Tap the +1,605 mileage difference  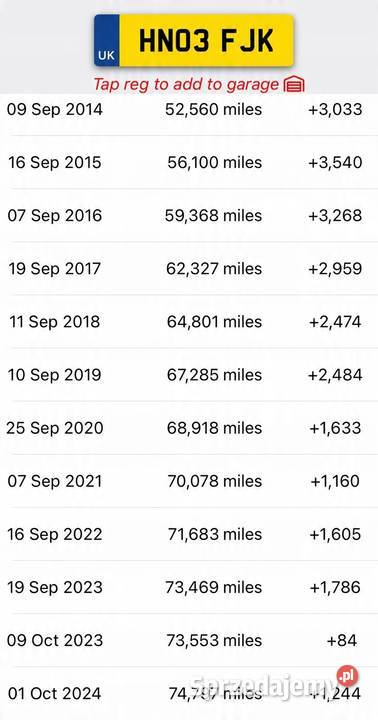335,534
